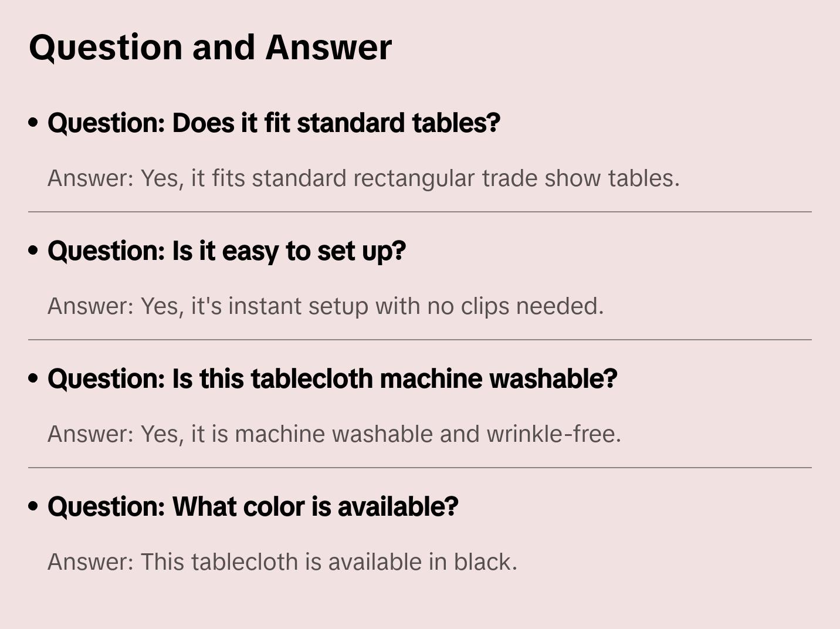Image resolution: width=840 pixels, height=629 pixels.
Task: Click the answer about rectangular trade show tables
Action: click(363, 178)
